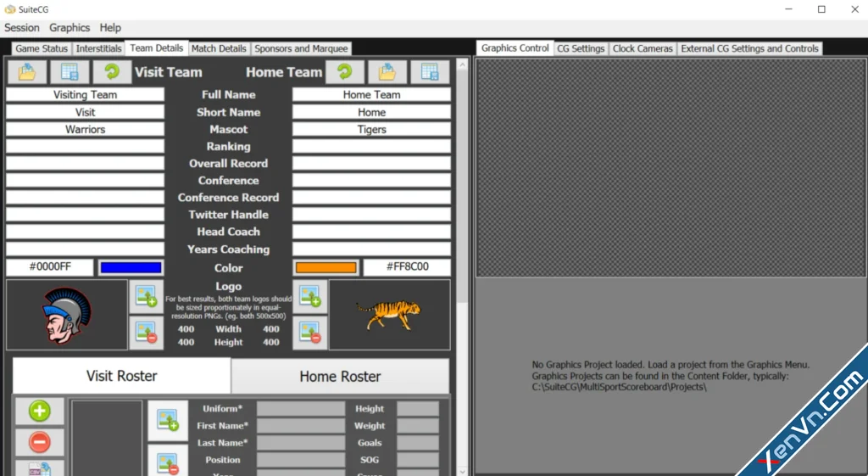Screen dimensions: 868x476
Task: Click the player Uniform input field
Action: 301,409
